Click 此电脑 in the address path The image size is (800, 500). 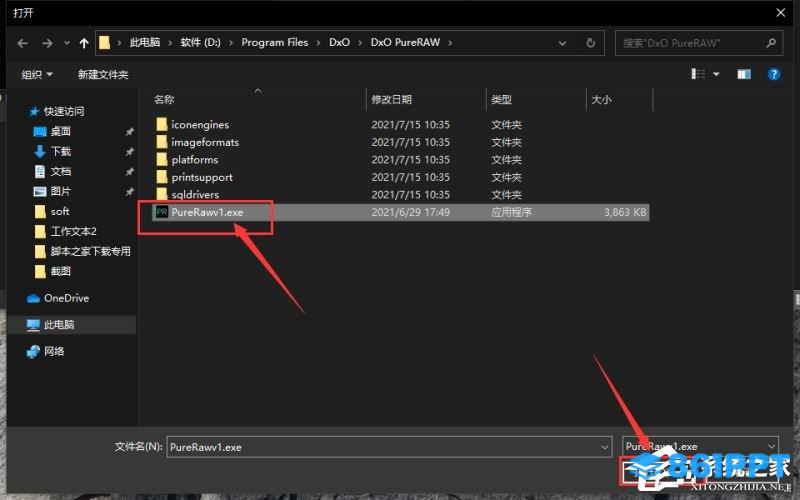144,42
